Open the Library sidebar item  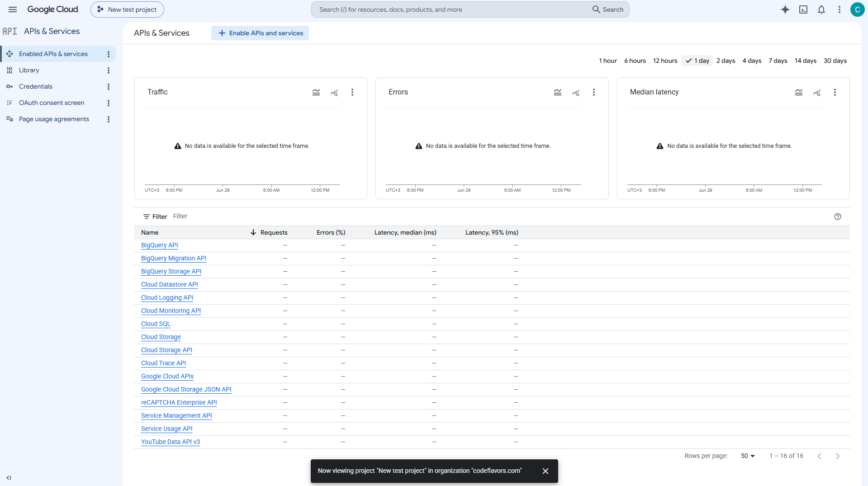(29, 70)
